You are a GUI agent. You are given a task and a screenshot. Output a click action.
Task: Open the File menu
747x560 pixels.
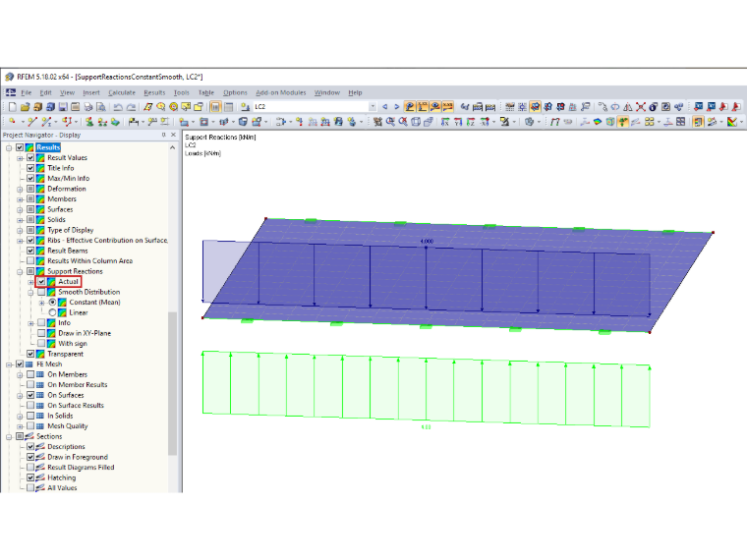pos(27,92)
